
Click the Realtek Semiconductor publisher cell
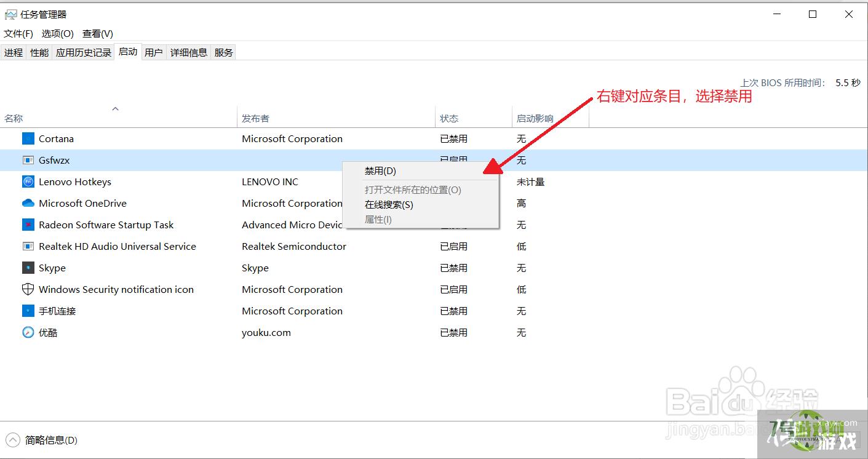(x=294, y=247)
